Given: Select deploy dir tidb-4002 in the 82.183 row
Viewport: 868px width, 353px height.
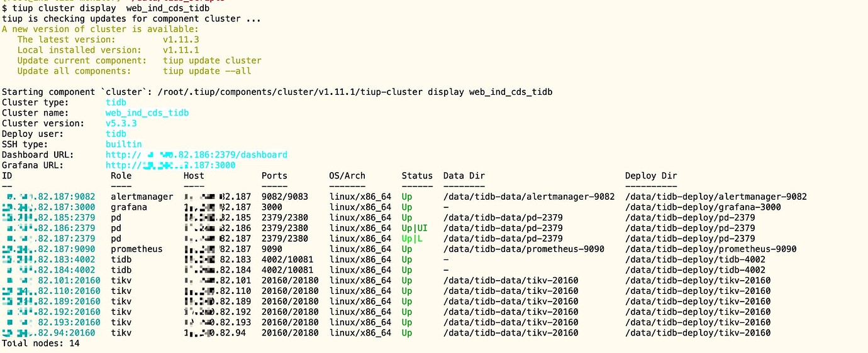Looking at the screenshot, I should (x=695, y=259).
